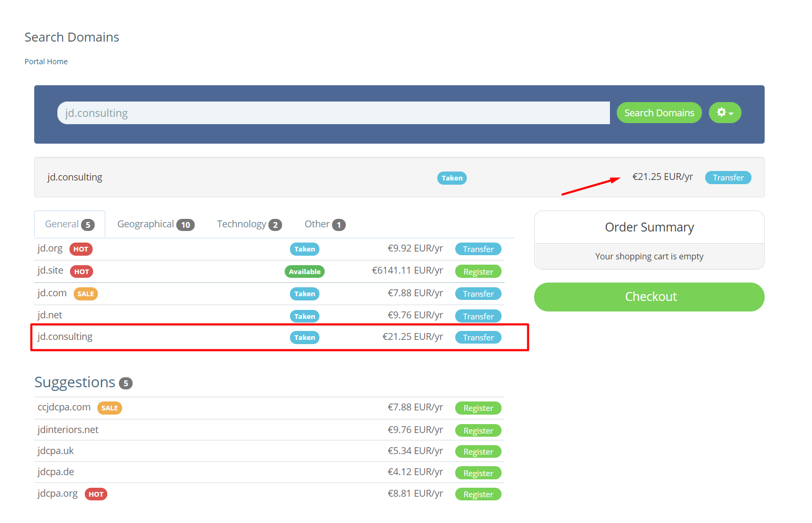The height and width of the screenshot is (523, 812).
Task: Click the SALE badge next to jd.com
Action: [85, 294]
